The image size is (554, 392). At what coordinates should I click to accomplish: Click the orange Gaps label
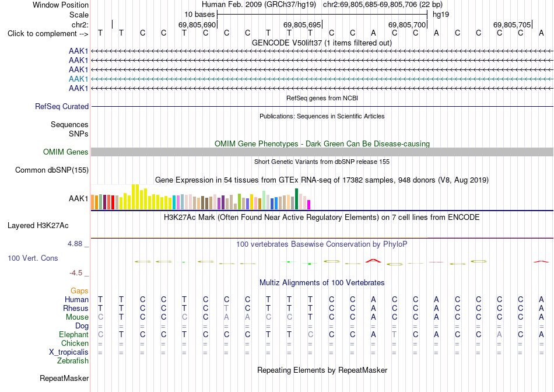pos(79,290)
